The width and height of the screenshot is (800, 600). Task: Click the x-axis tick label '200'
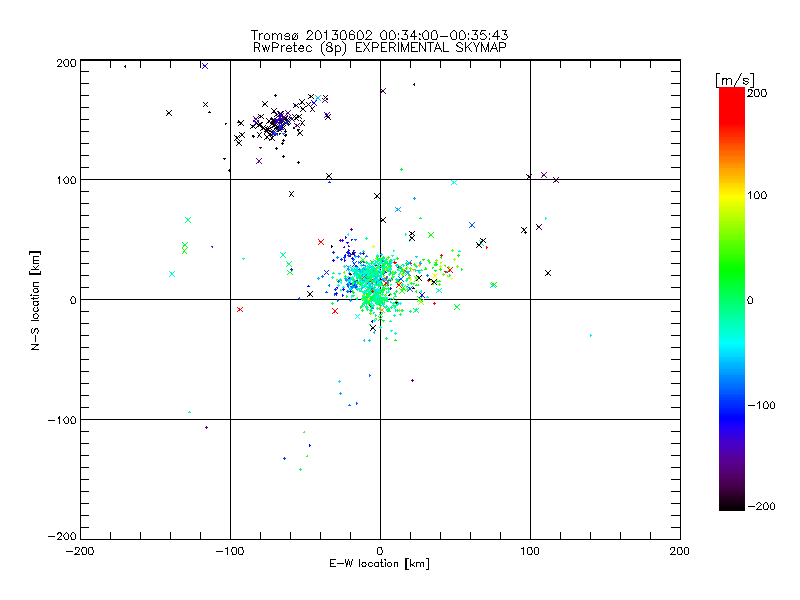point(680,551)
